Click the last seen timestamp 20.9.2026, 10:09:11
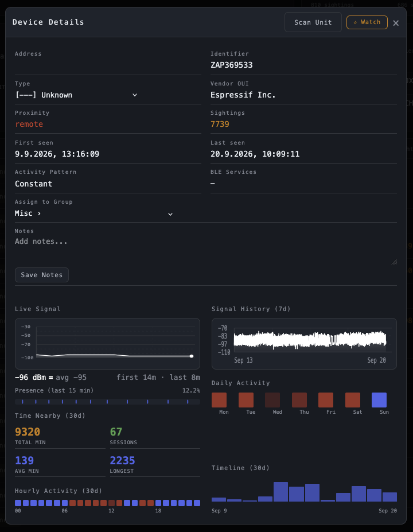This screenshot has height=532, width=413. (255, 154)
